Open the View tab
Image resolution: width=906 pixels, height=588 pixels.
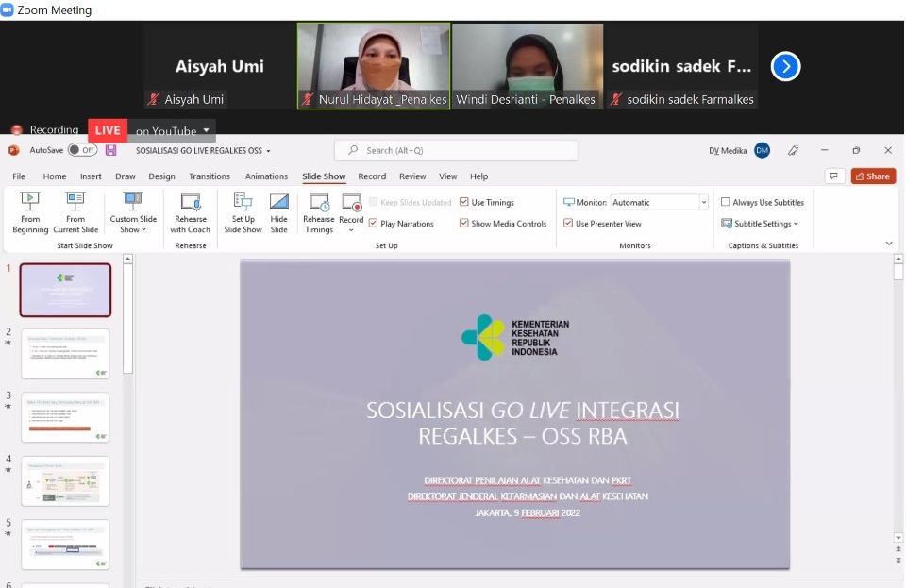[x=447, y=176]
